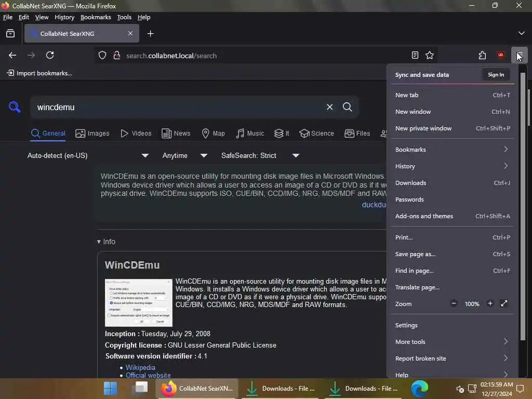Click the WinCDEmu settings thumbnail image
This screenshot has width=532, height=399.
click(x=138, y=303)
